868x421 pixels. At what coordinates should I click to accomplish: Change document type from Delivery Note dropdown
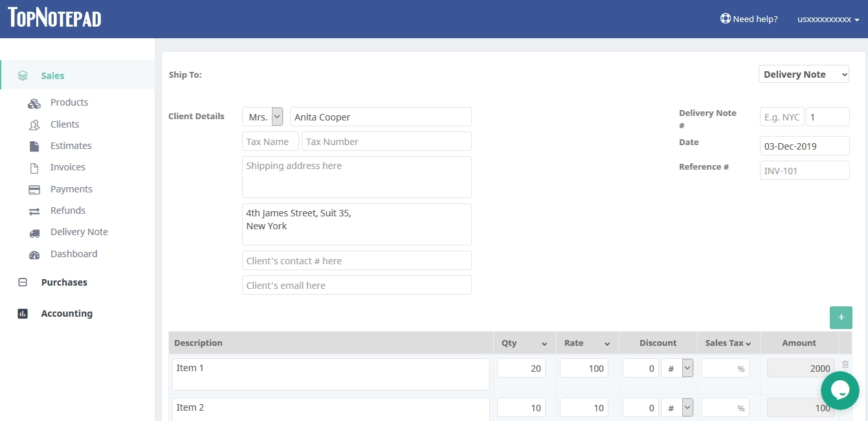803,74
